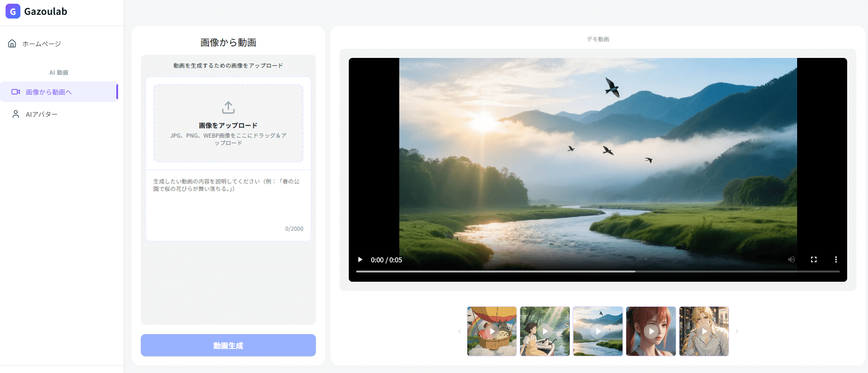
Task: Select the misty river landscape thumbnail
Action: (598, 331)
